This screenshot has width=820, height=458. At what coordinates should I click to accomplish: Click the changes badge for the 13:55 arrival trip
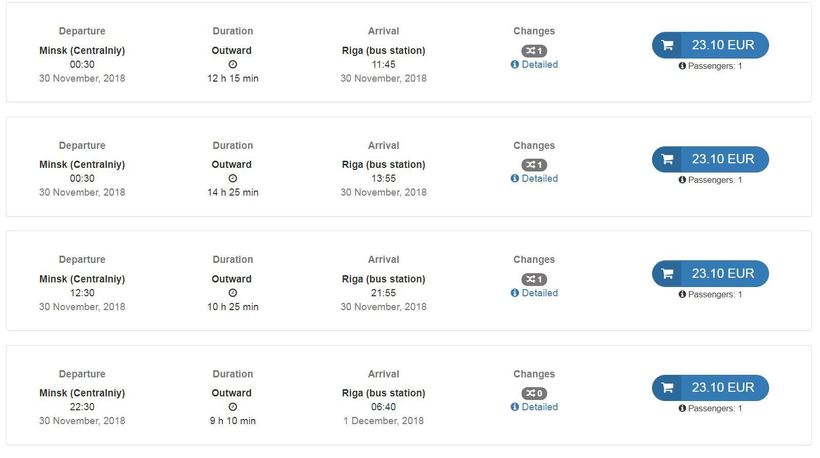[534, 164]
